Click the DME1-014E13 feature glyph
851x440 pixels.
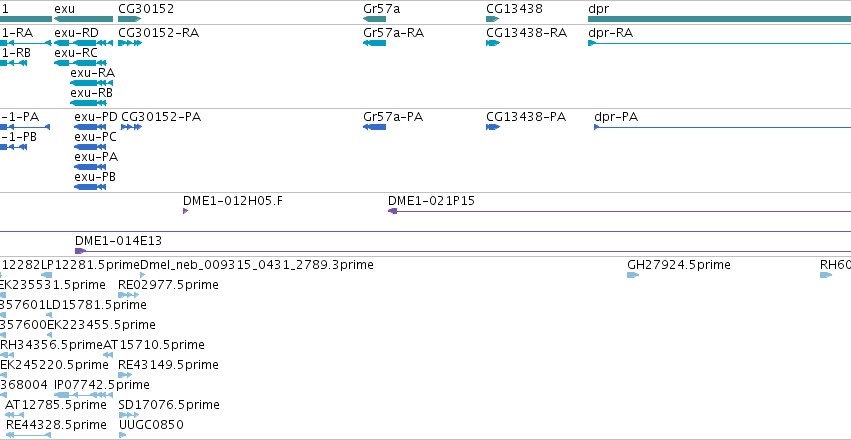click(x=80, y=251)
